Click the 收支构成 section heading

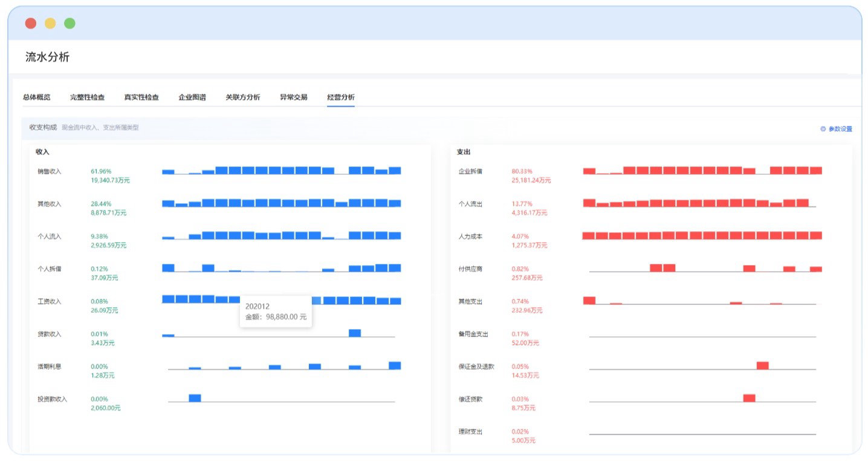click(43, 127)
